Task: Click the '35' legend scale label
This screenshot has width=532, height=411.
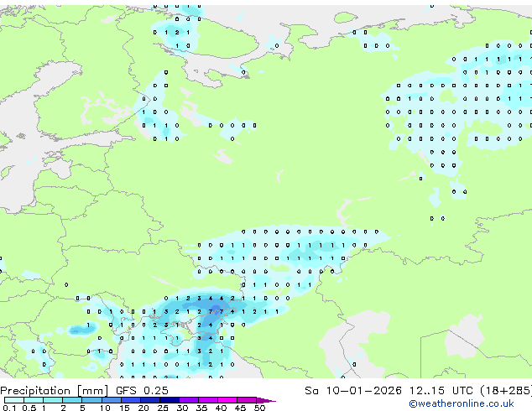Action: point(201,408)
